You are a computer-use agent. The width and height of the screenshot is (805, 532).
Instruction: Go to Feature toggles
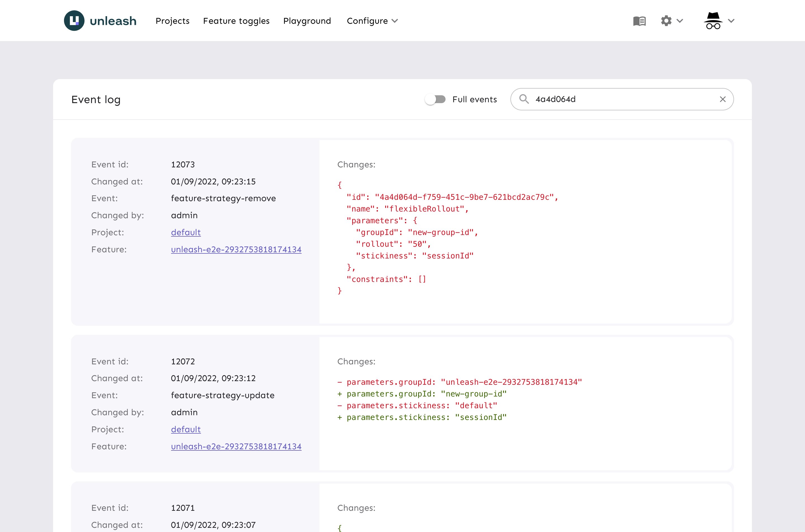[236, 21]
